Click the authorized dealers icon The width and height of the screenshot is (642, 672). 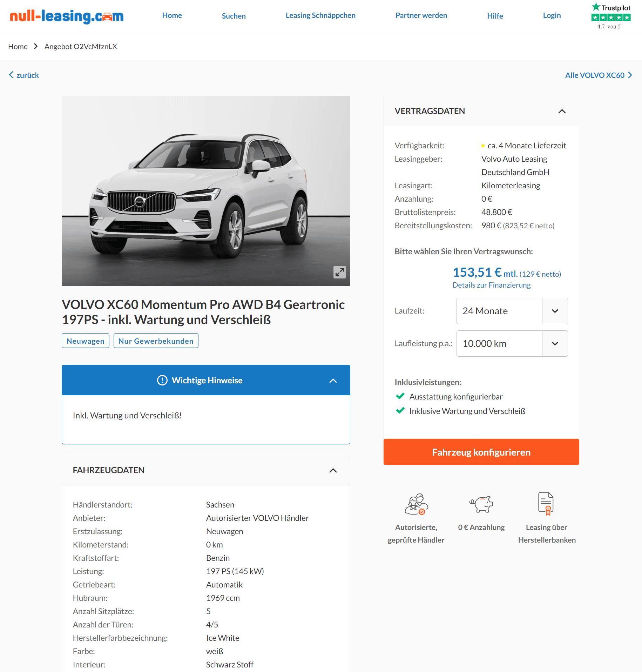[416, 504]
